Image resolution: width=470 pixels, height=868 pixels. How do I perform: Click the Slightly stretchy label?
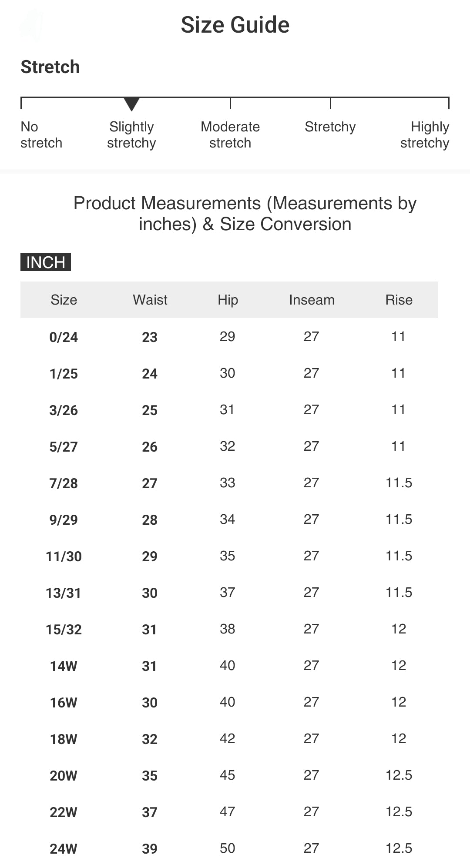point(131,135)
